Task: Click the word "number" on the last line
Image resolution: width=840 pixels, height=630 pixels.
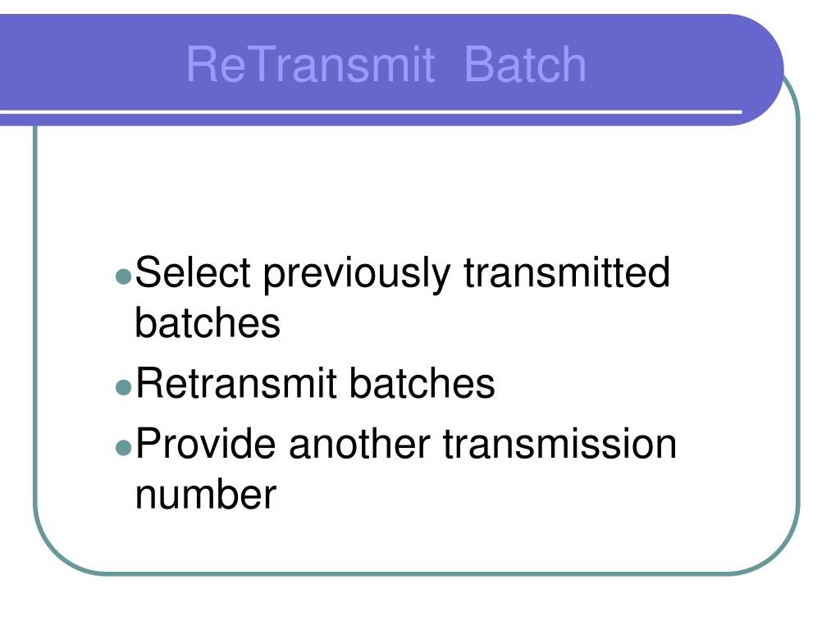Action: pyautogui.click(x=206, y=494)
